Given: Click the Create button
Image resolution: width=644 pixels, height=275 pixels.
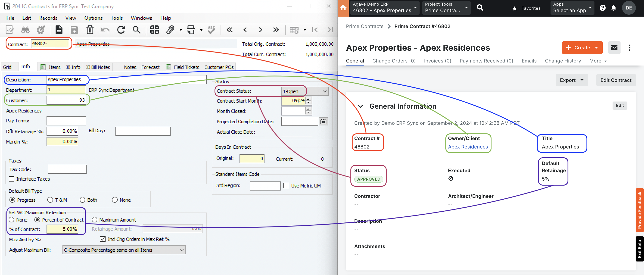Looking at the screenshot, I should [582, 48].
